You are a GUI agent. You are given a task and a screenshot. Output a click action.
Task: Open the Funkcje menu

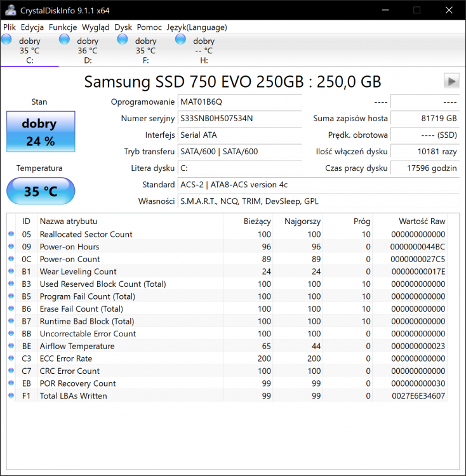click(x=63, y=27)
